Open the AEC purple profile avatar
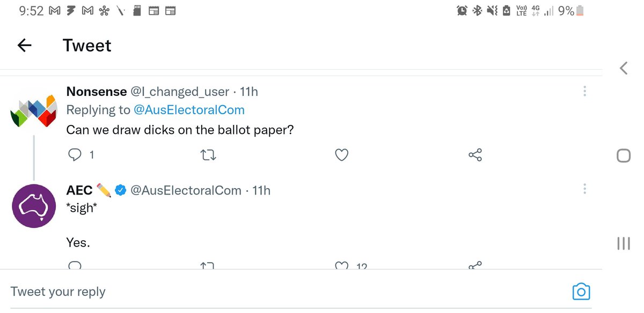Viewport: 644px width, 313px height. [34, 206]
